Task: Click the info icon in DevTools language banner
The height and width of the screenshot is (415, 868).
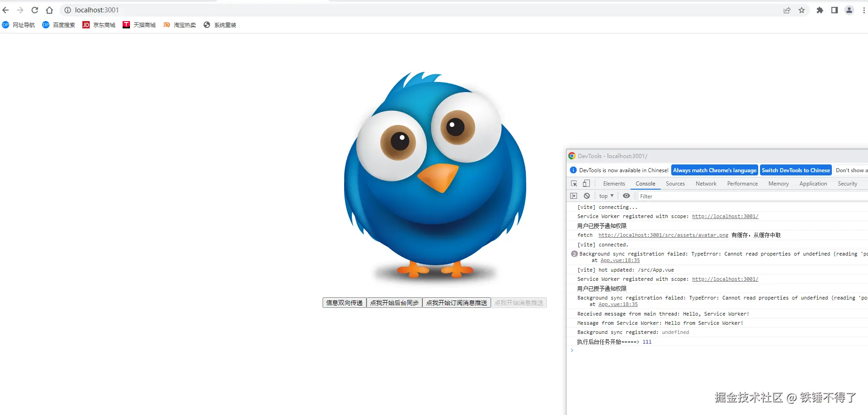Action: click(x=573, y=170)
